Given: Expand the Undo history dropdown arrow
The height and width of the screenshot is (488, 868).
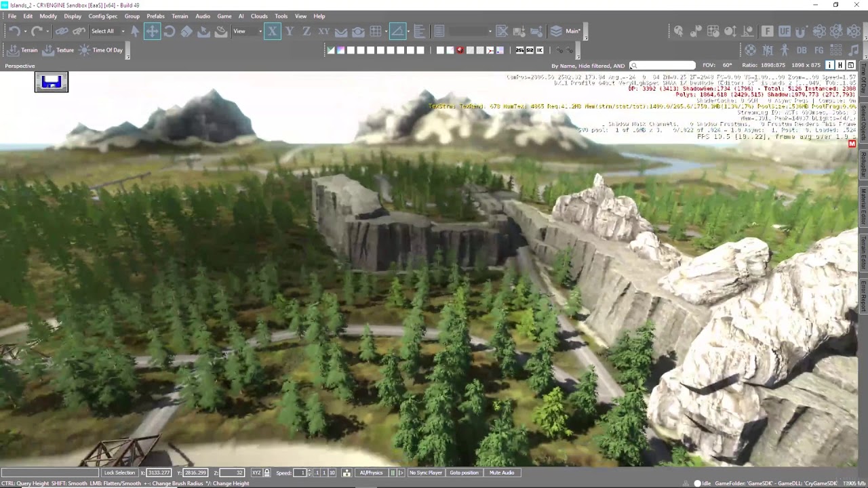Looking at the screenshot, I should 25,31.
